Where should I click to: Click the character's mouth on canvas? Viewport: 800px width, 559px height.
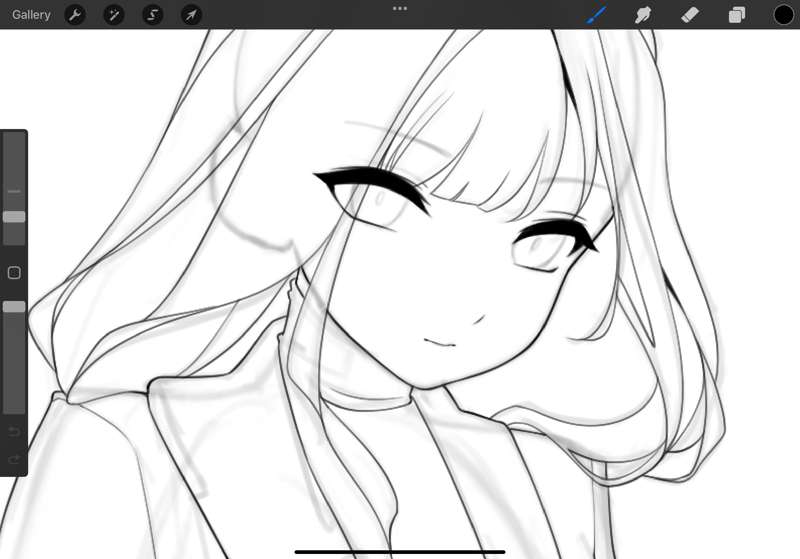click(439, 343)
